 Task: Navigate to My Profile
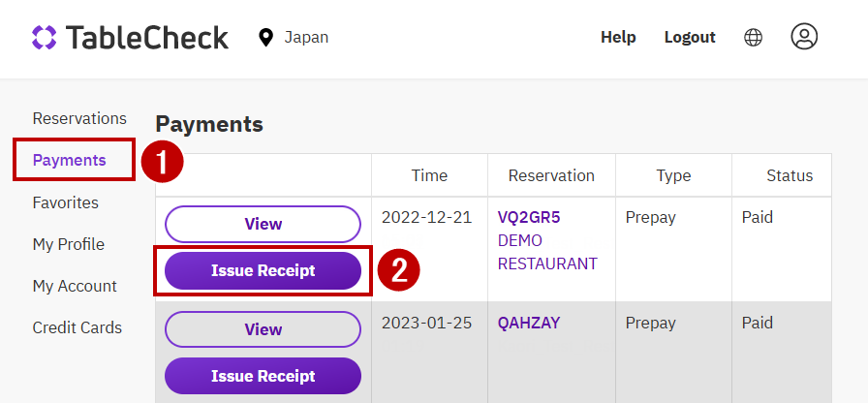[69, 244]
